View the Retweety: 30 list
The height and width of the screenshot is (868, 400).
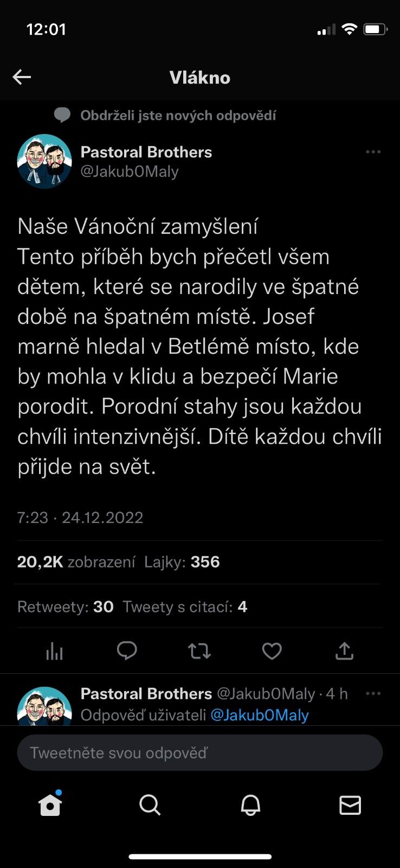pyautogui.click(x=66, y=607)
